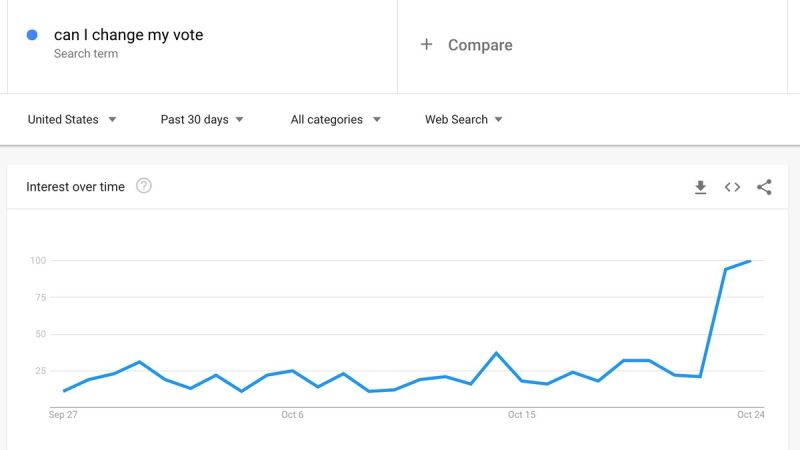
Task: Click the plus icon next to Compare
Action: 427,44
